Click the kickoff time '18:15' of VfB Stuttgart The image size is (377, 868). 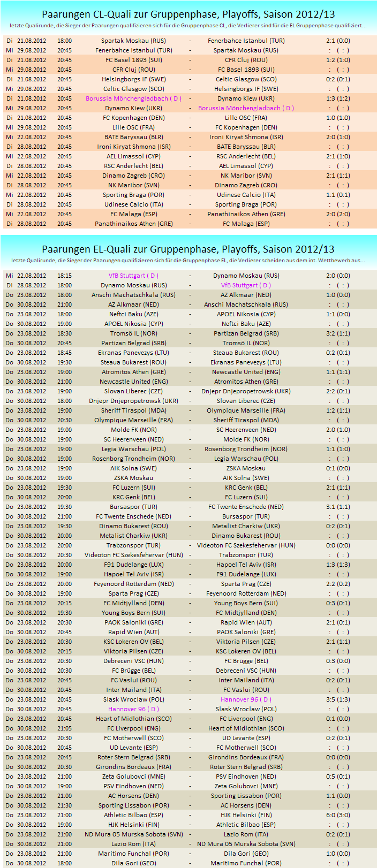tap(64, 276)
